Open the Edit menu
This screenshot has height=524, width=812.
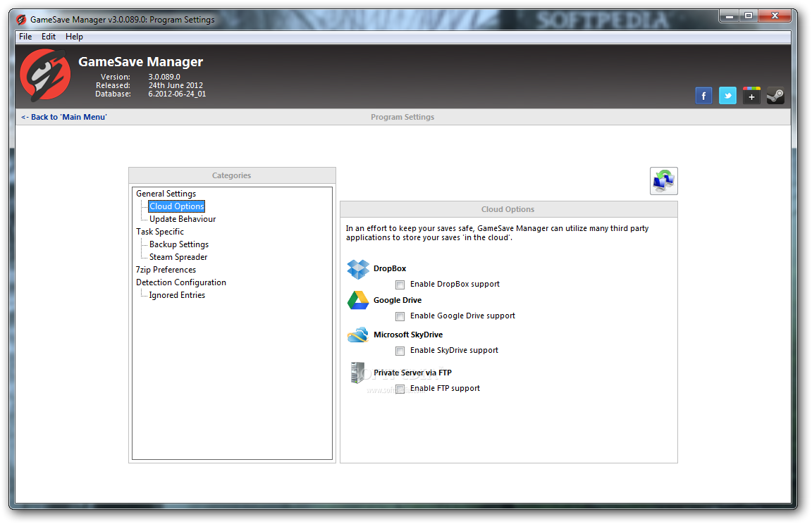coord(49,37)
